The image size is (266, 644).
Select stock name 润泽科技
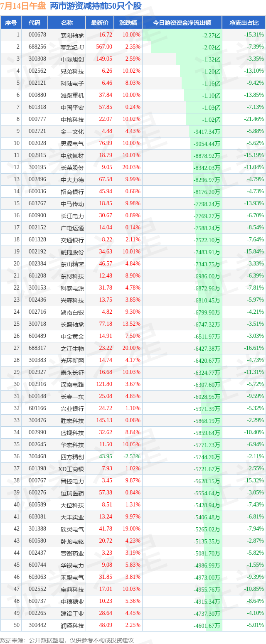coord(72,625)
